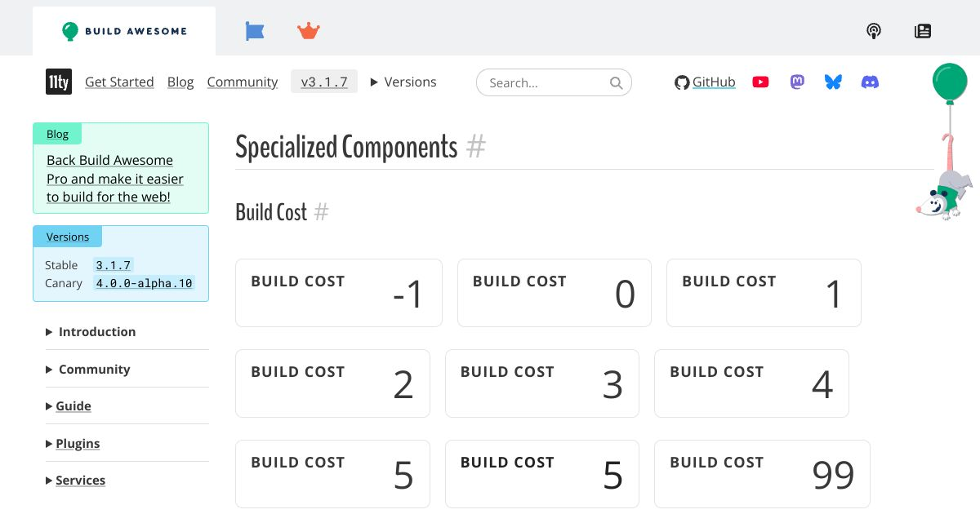This screenshot has height=514, width=980.
Task: Click the Specialized Components # anchor
Action: click(x=476, y=148)
